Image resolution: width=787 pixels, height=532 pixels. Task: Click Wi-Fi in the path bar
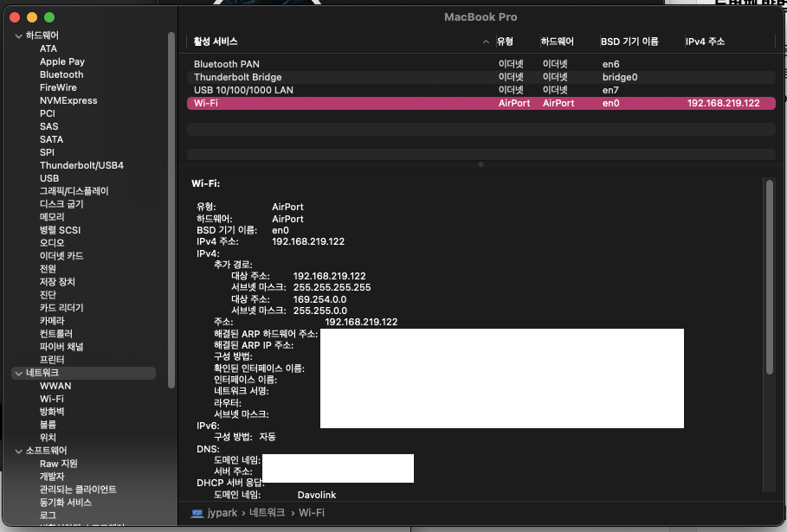(x=312, y=513)
